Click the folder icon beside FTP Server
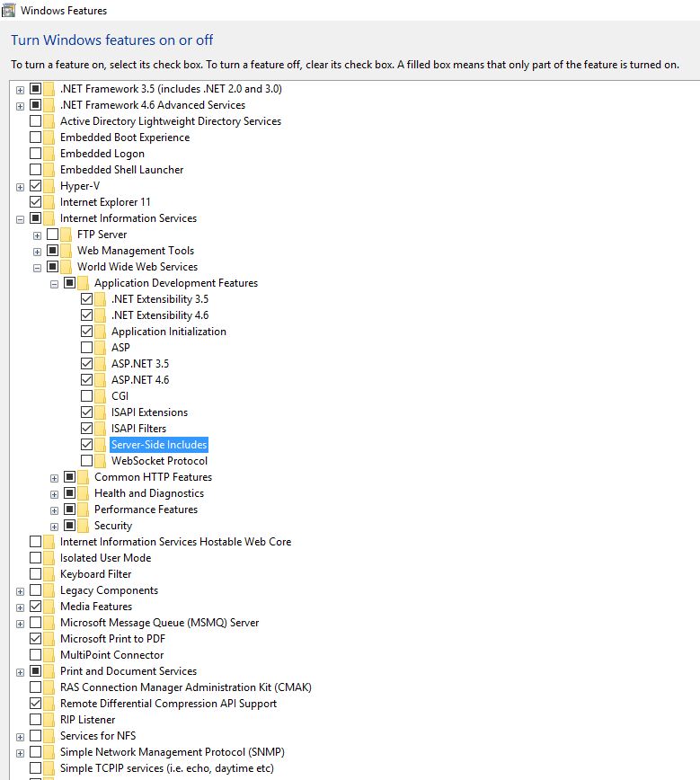Viewport: 700px width, 780px height. [x=66, y=235]
